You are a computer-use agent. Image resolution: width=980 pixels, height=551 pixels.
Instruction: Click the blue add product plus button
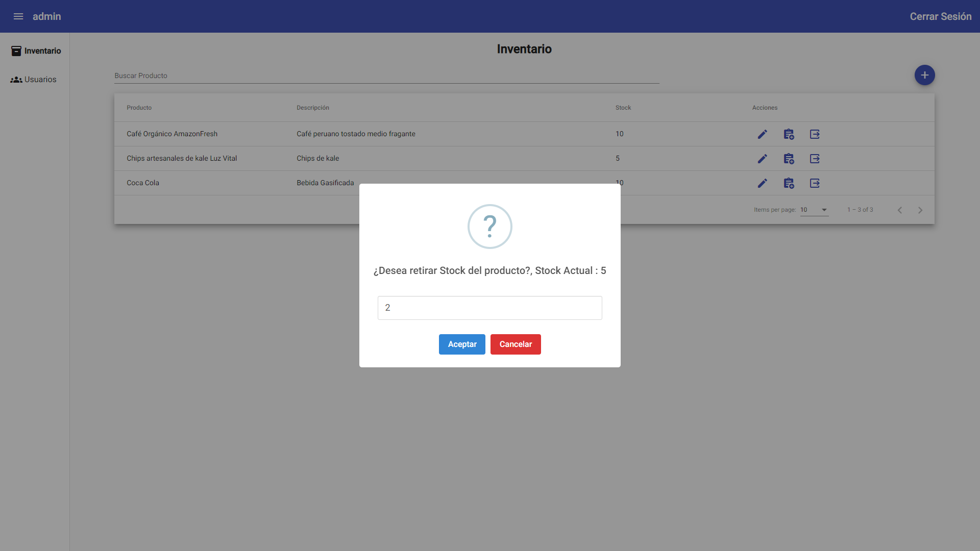tap(924, 75)
